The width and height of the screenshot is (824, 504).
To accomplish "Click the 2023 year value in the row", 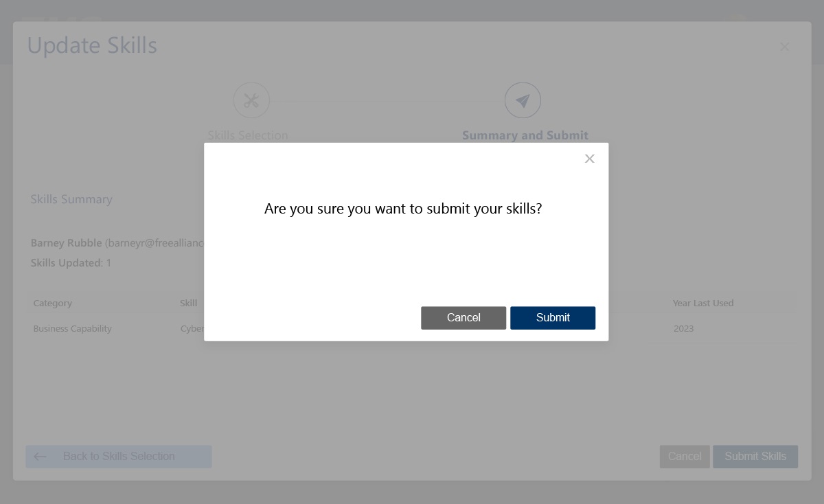I will 683,328.
